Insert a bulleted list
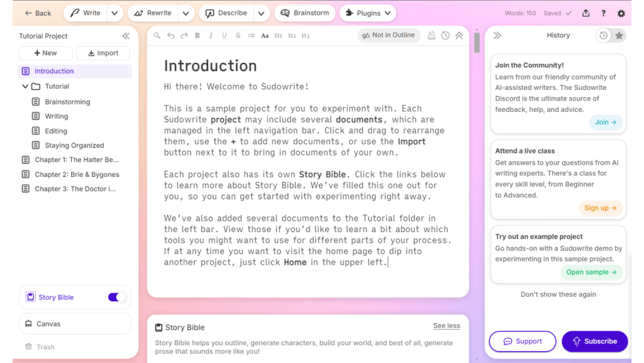 coord(252,36)
